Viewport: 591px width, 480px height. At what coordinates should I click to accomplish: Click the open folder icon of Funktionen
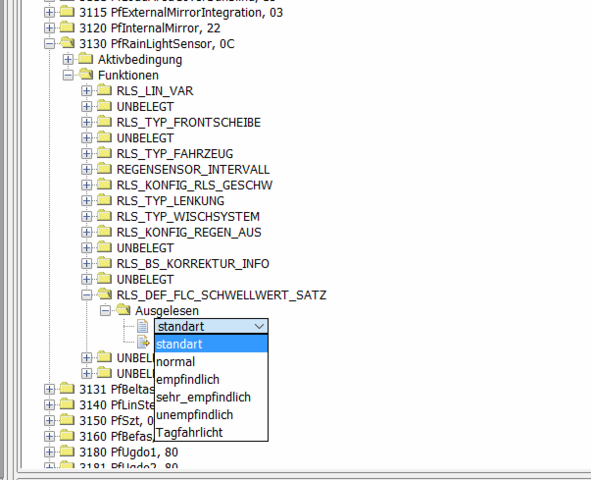(86, 75)
